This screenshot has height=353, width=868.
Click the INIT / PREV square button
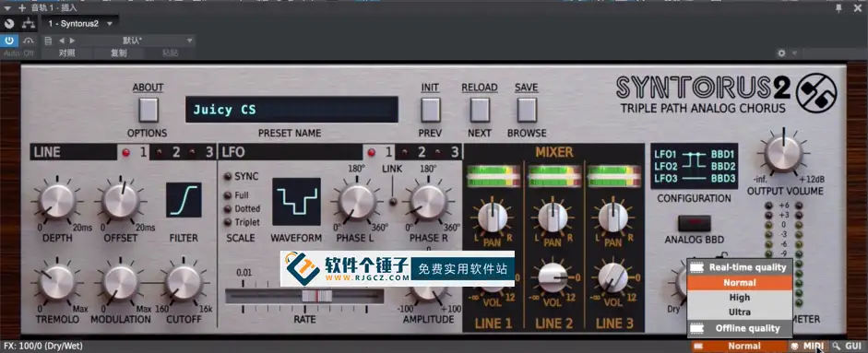click(x=431, y=110)
